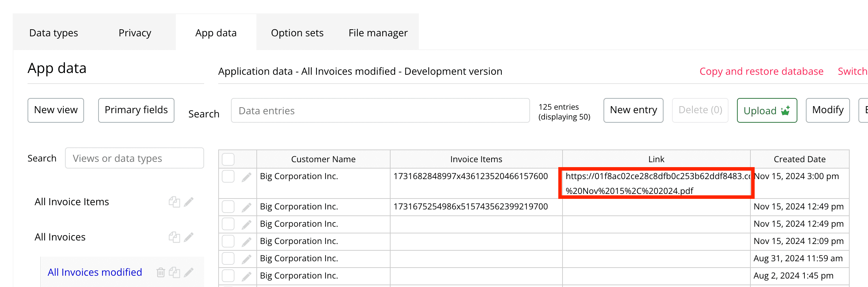Click the Data entries search field
Screen dimensions: 868x287
point(380,111)
